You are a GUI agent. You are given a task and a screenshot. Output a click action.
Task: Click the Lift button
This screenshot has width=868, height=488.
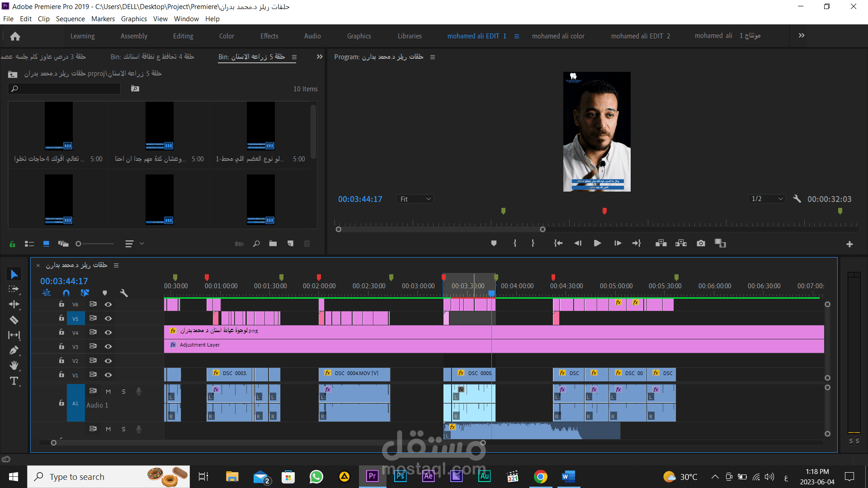pos(661,244)
